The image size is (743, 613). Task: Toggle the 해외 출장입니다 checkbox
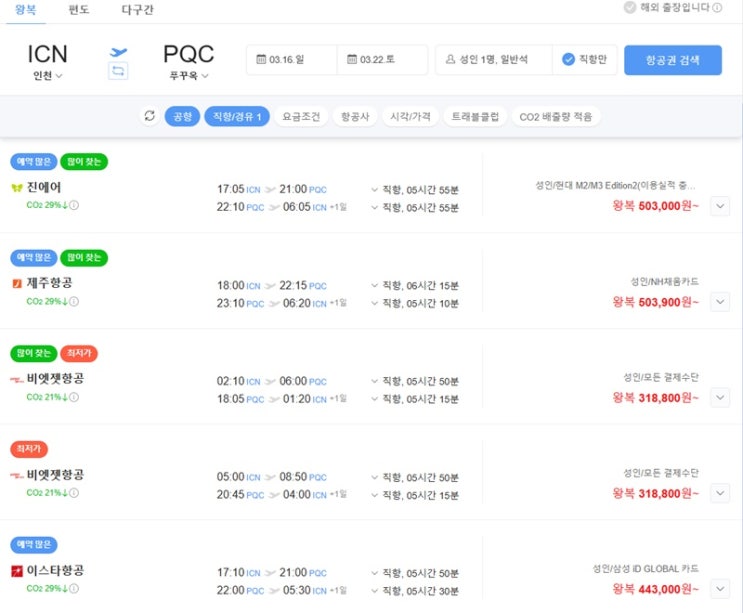pyautogui.click(x=630, y=8)
